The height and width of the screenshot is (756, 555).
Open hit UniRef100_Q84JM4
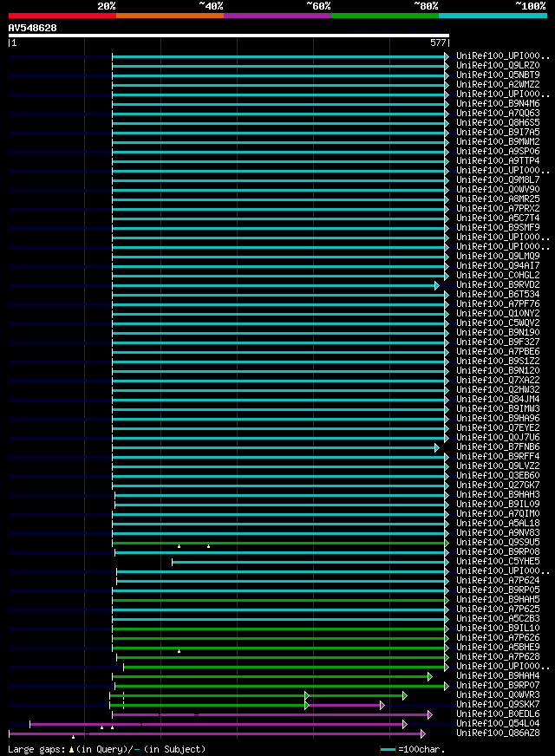(x=498, y=400)
